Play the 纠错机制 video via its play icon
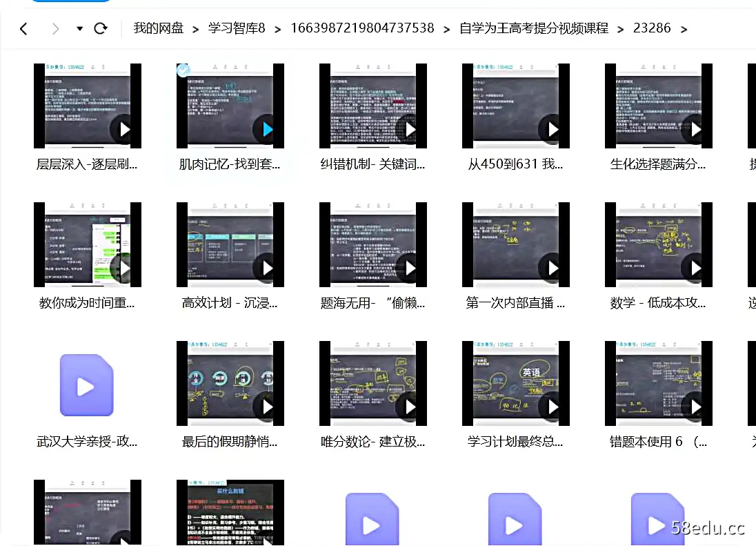Screen dimensions: 756x546 click(410, 129)
